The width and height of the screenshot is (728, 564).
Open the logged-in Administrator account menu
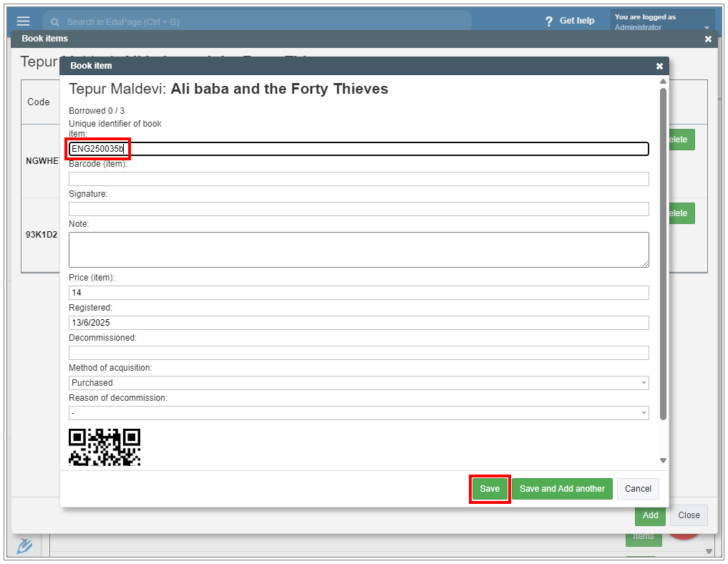coord(662,22)
